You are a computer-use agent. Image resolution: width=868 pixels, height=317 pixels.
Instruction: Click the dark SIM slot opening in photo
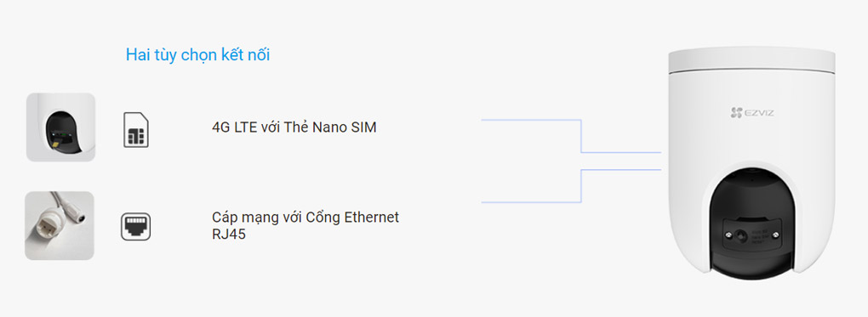pos(61,127)
